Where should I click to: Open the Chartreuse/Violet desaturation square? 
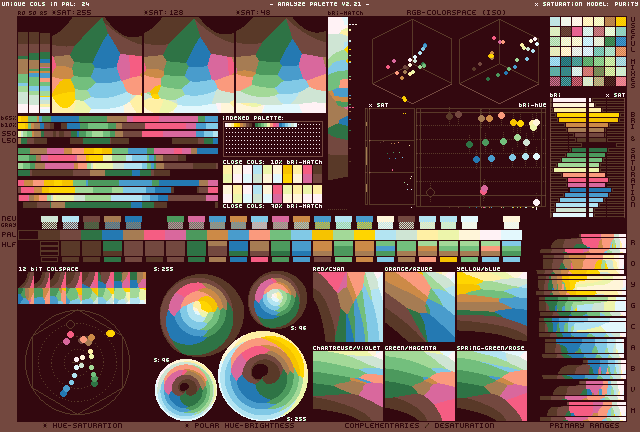[x=348, y=386]
